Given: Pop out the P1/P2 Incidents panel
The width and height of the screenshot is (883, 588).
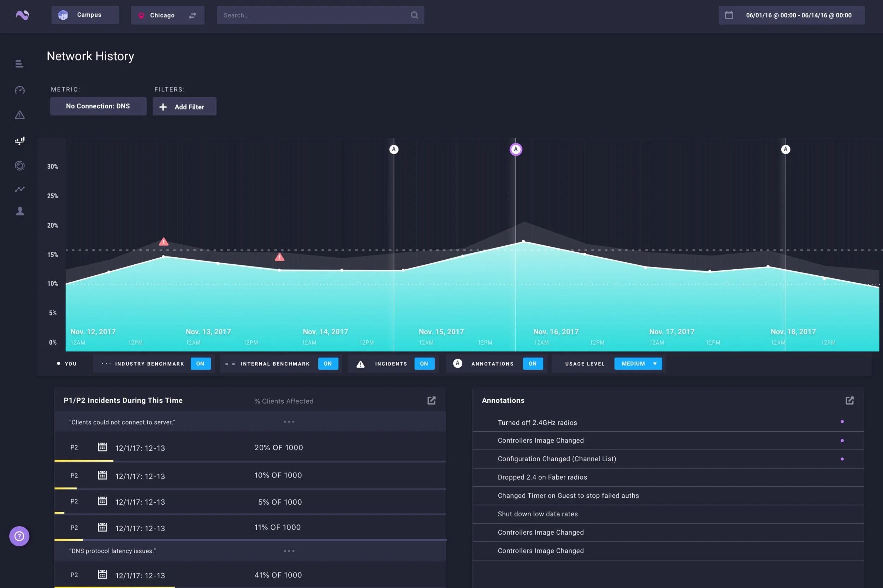Looking at the screenshot, I should coord(431,401).
